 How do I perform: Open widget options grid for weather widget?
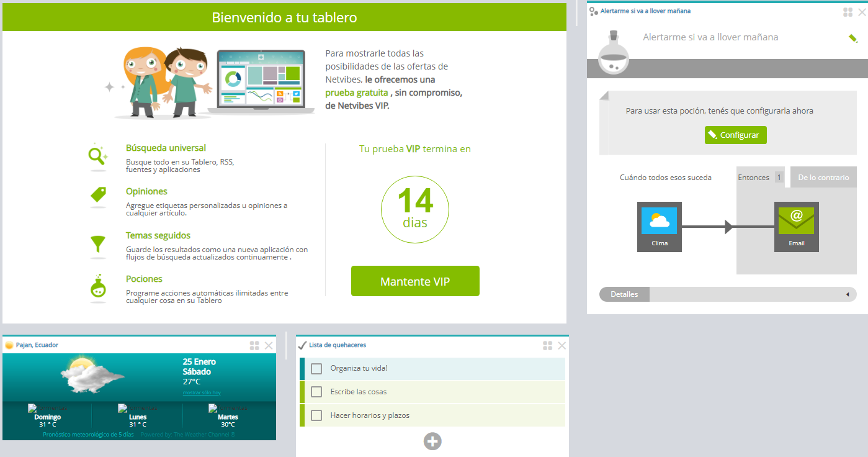tap(254, 346)
